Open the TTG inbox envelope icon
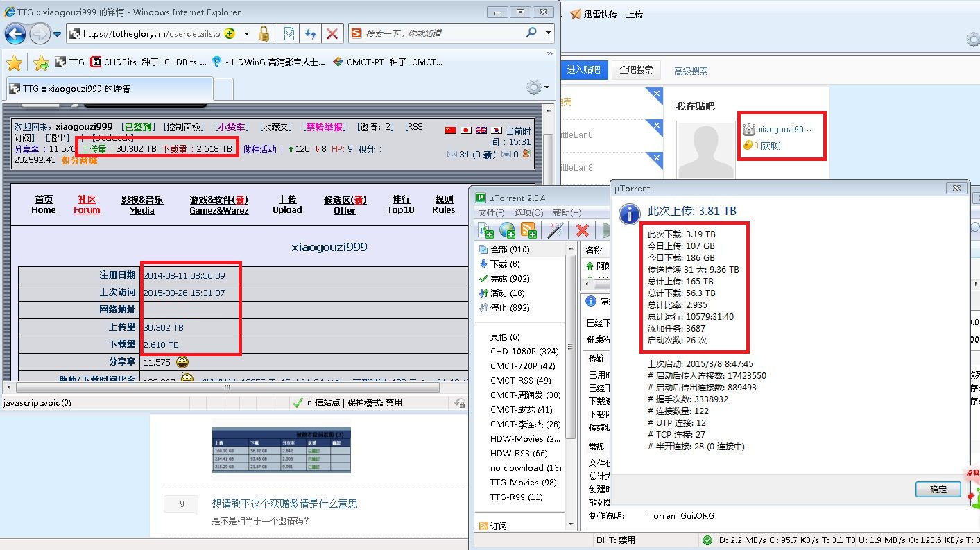Image resolution: width=980 pixels, height=550 pixels. (x=452, y=154)
